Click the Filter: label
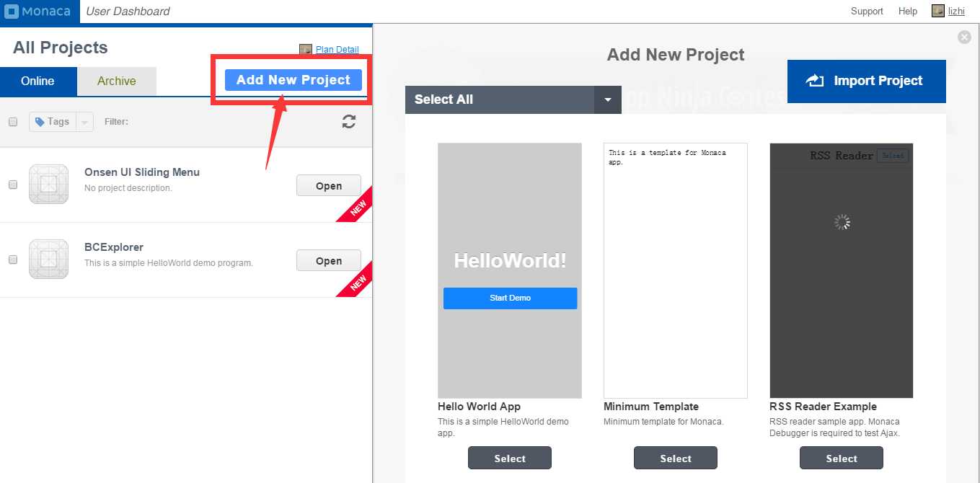This screenshot has height=483, width=980. [116, 122]
